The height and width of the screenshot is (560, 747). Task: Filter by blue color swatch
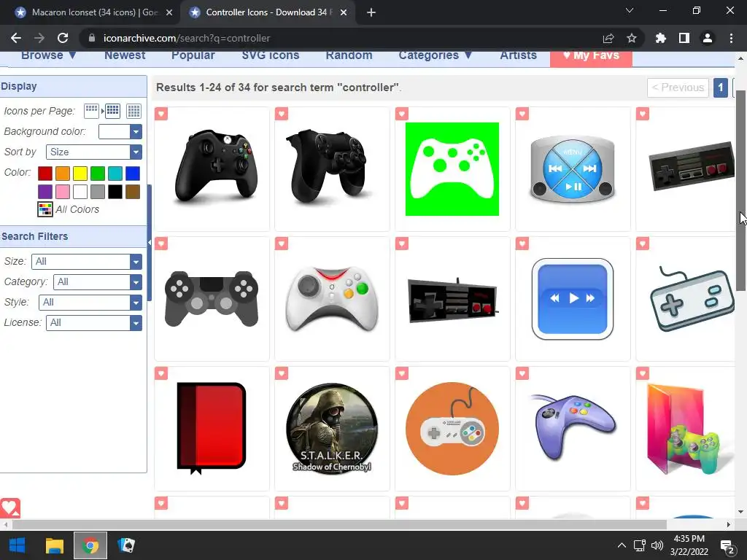click(133, 174)
